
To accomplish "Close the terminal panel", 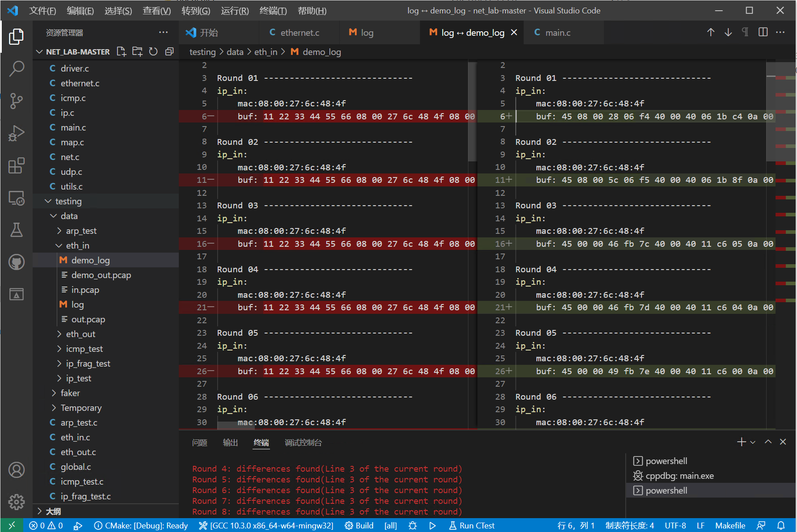I will coord(783,442).
